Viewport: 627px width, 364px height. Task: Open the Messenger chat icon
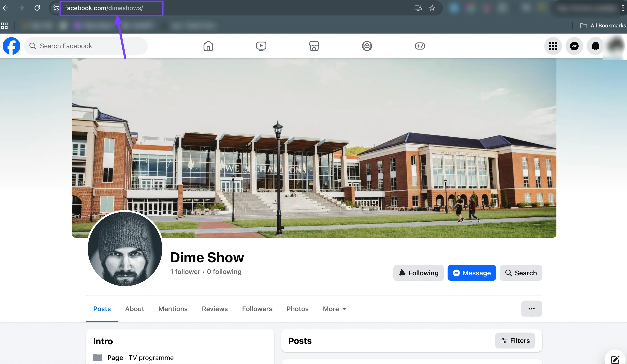coord(574,46)
